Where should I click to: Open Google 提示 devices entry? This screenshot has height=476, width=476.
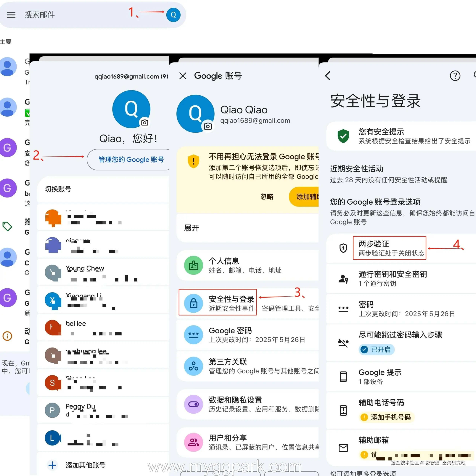pos(401,377)
